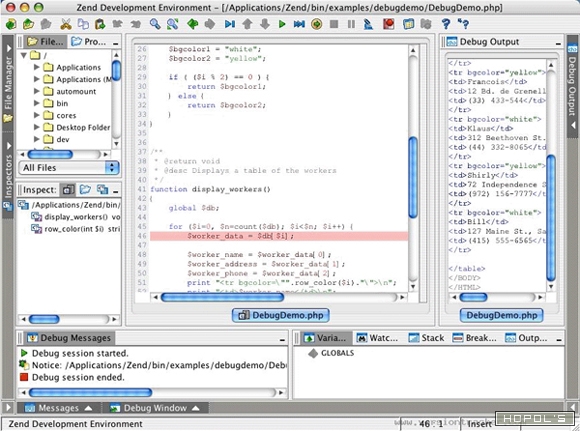Image resolution: width=580 pixels, height=431 pixels.
Task: Click the first Inspect panel file icon
Action: [x=68, y=190]
